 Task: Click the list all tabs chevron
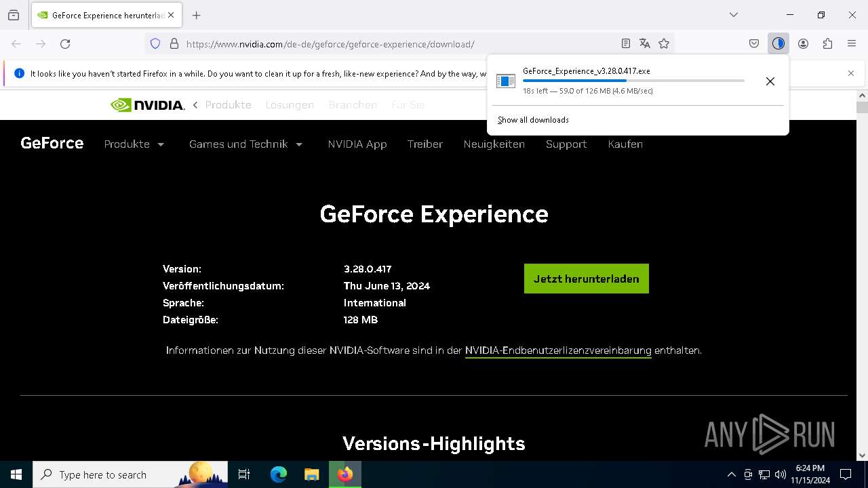pos(733,15)
